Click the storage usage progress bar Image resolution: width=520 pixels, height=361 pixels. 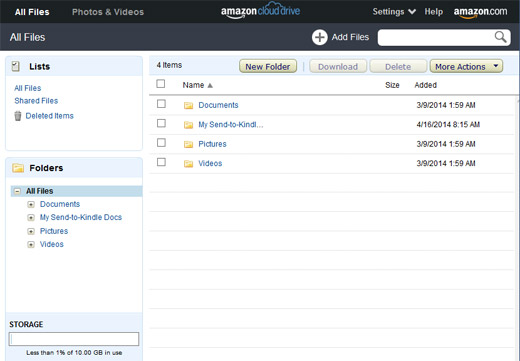pyautogui.click(x=74, y=339)
